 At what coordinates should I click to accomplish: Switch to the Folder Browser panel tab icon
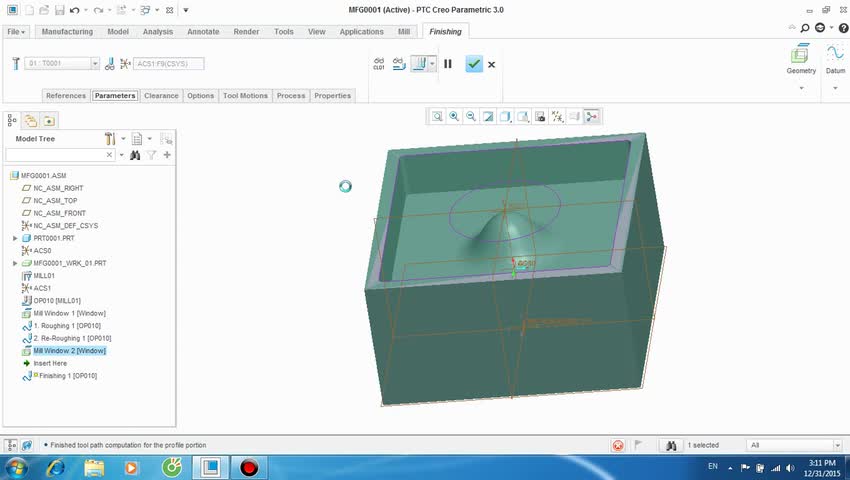pyautogui.click(x=31, y=120)
